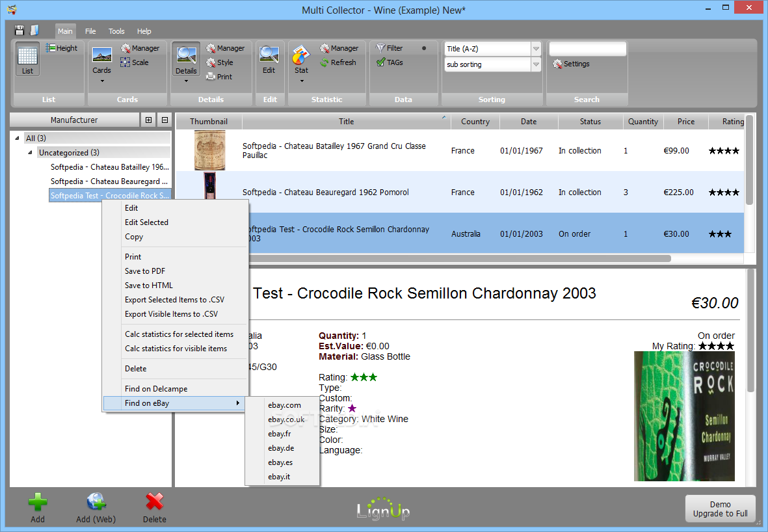This screenshot has height=532, width=768.
Task: Choose Find on Delcampe
Action: click(156, 388)
